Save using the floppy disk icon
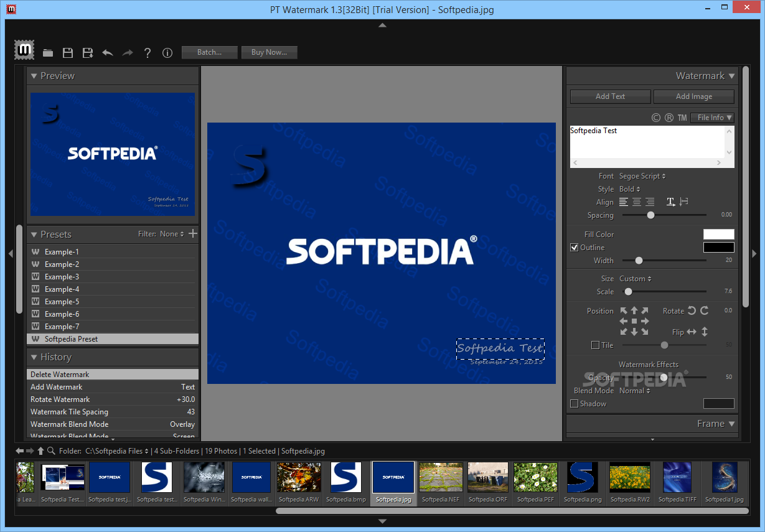The width and height of the screenshot is (765, 532). [68, 53]
